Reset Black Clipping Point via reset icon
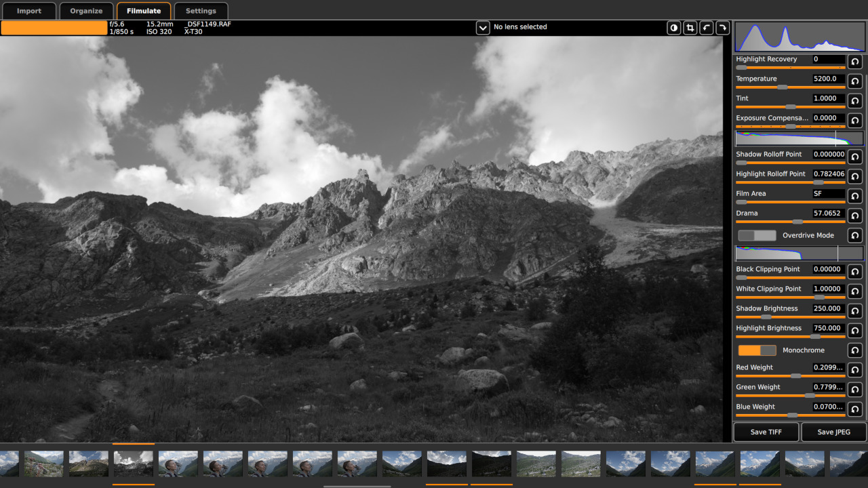This screenshot has height=488, width=868. click(x=855, y=272)
